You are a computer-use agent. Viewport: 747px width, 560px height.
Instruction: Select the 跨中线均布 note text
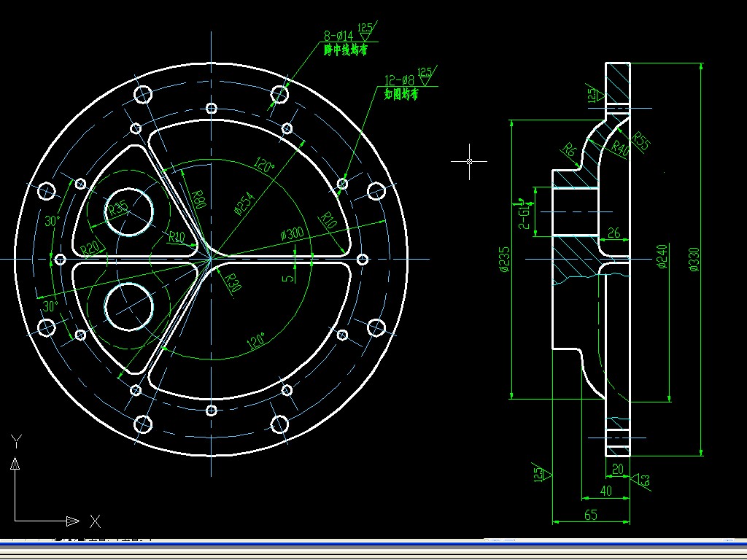coord(345,50)
